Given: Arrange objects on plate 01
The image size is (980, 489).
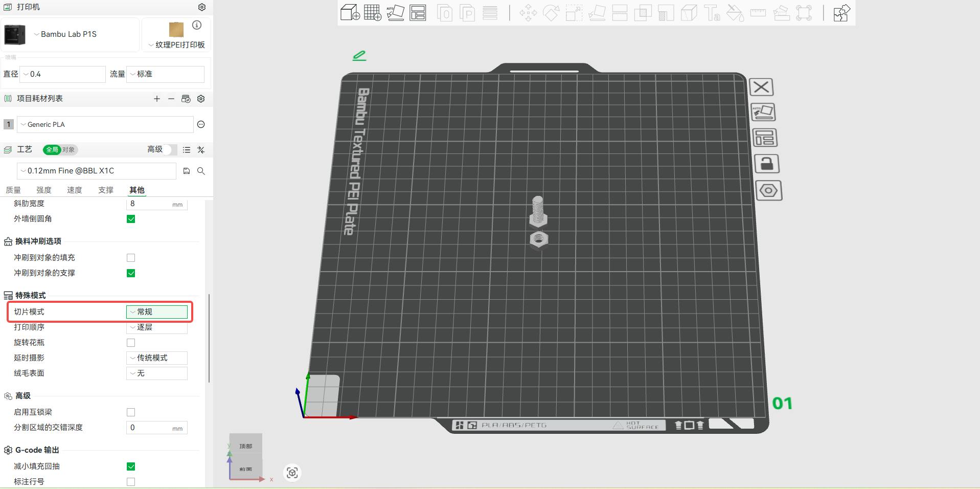Looking at the screenshot, I should coord(765,138).
